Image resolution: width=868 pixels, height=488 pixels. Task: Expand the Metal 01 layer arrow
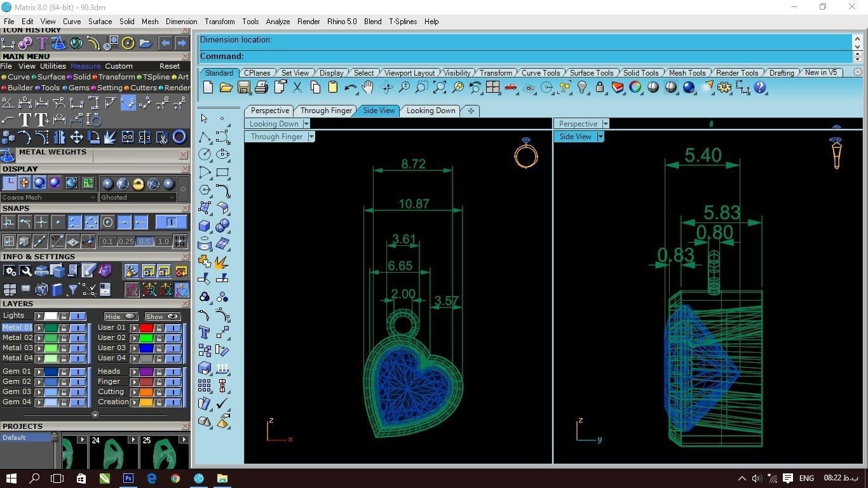click(39, 328)
